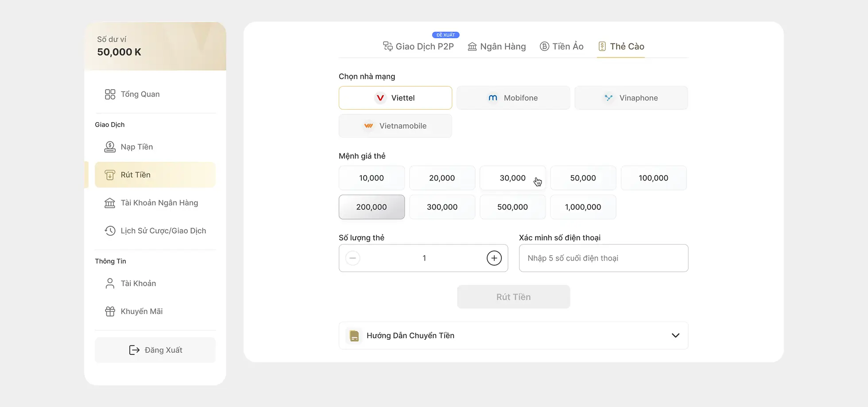Screen dimensions: 868x407
Task: Choose the 30,000 card denomination
Action: pos(512,178)
